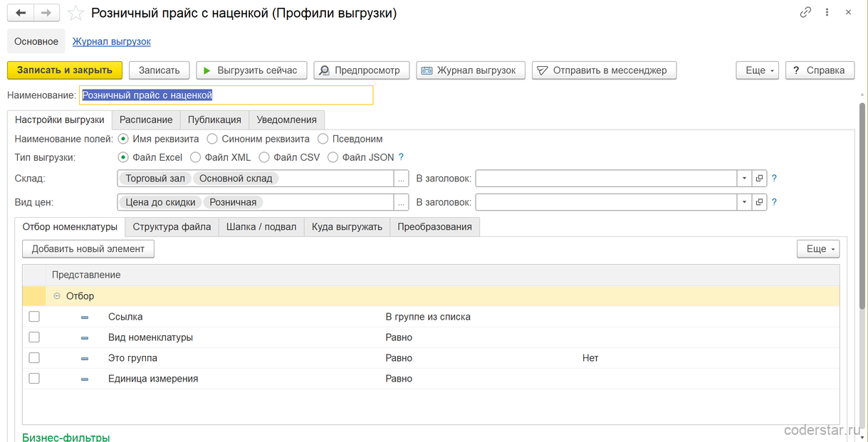Select 'Основное' navigation item
Viewport: 868px width, 442px height.
(36, 41)
